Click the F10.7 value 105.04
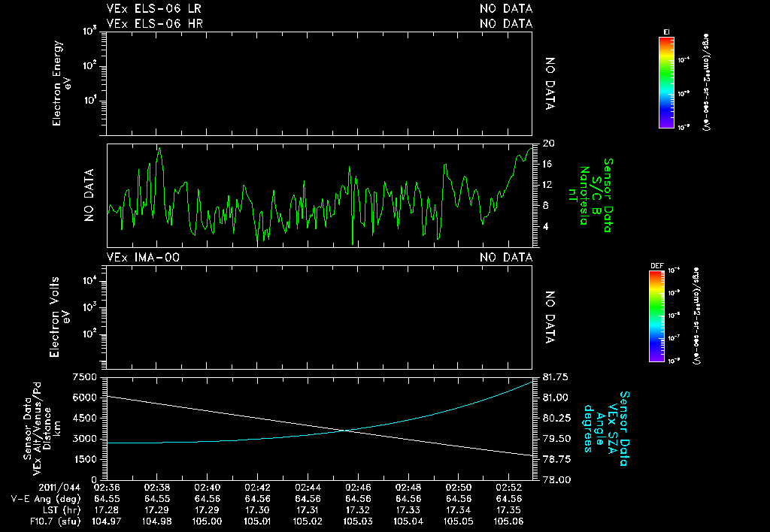Screen dimensions: 770x532 pyautogui.click(x=408, y=521)
